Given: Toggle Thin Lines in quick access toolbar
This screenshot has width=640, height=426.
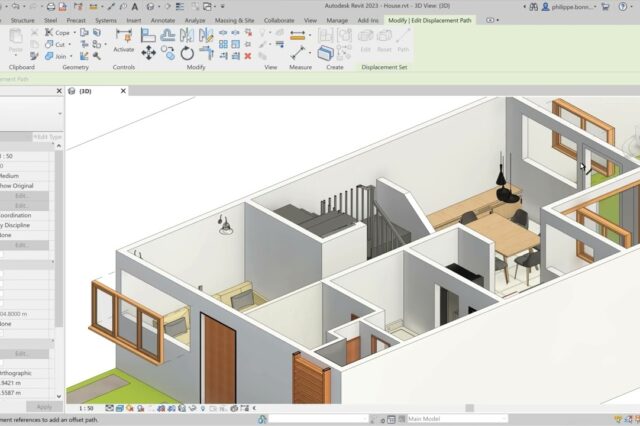Looking at the screenshot, I should (x=179, y=7).
